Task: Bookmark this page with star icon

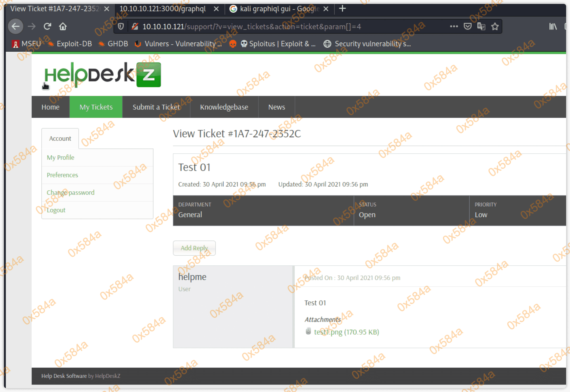Action: coord(495,26)
